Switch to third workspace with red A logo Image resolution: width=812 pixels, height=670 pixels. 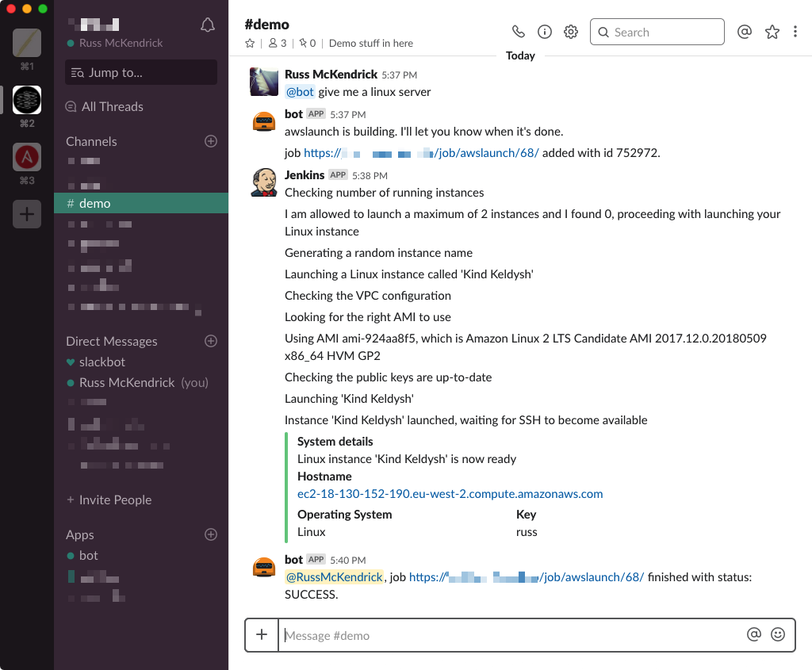[27, 157]
